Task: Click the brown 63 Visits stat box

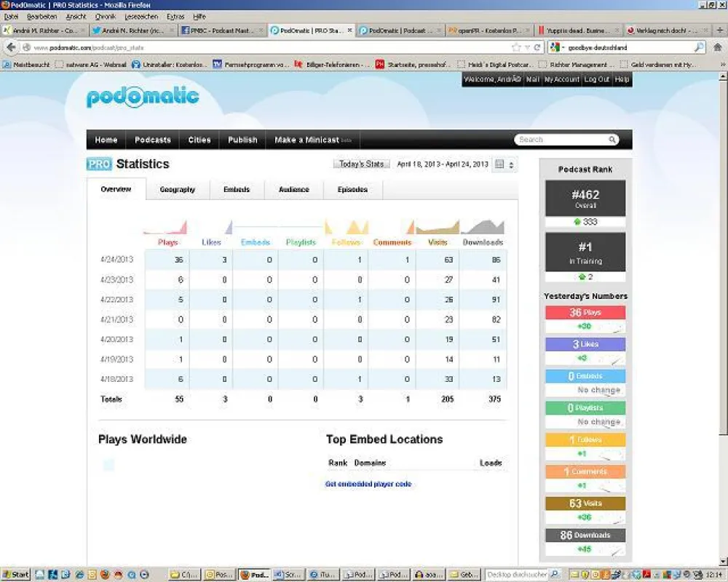Action: (585, 503)
